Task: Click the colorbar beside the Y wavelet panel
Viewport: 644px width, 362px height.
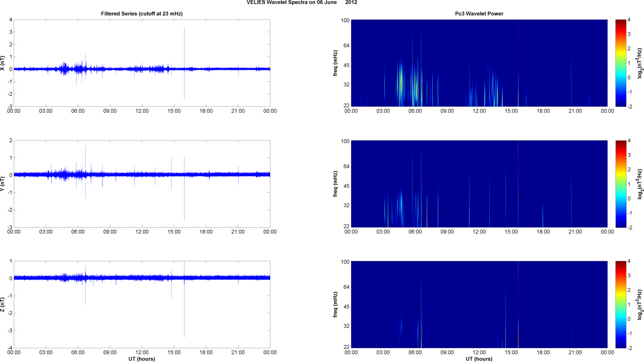Action: point(621,184)
